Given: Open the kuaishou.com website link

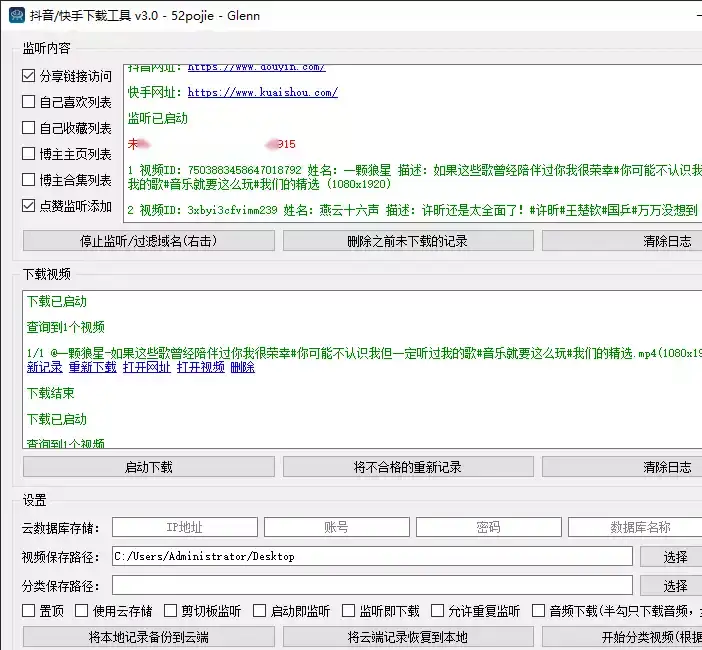Looking at the screenshot, I should (262, 92).
